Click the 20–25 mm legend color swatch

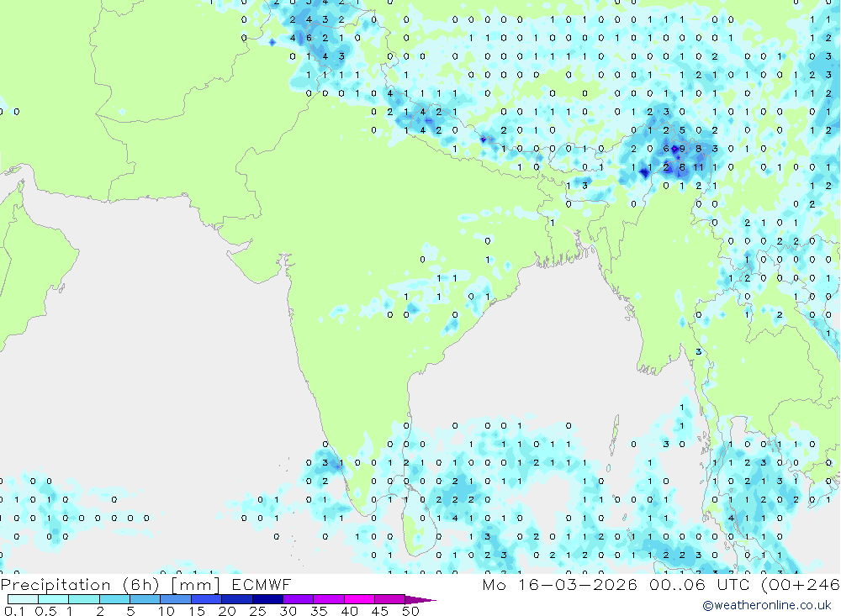coord(237,599)
